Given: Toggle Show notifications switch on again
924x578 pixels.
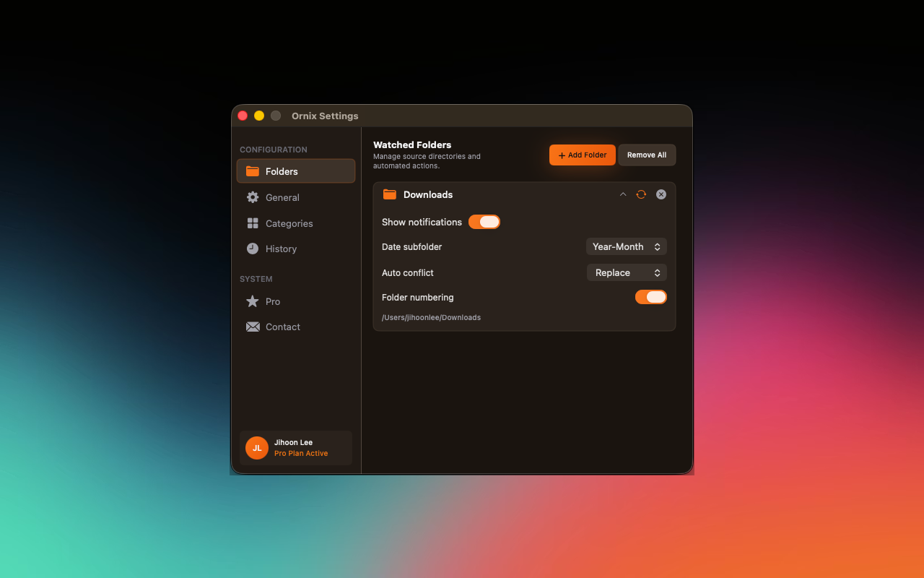Looking at the screenshot, I should pos(484,222).
